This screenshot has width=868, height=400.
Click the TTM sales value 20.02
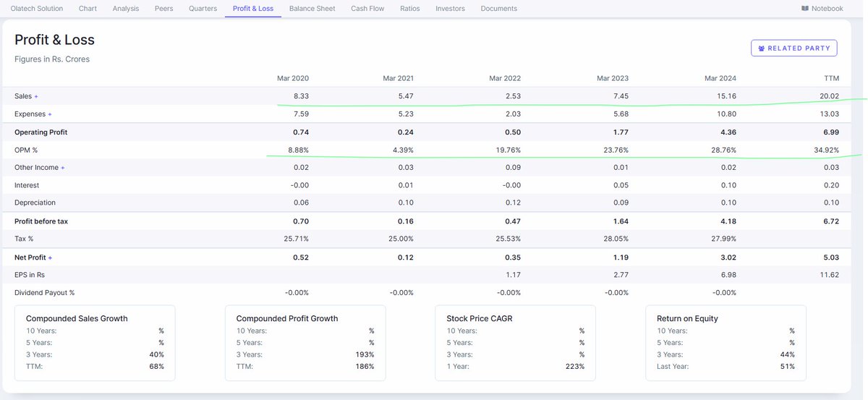click(830, 96)
